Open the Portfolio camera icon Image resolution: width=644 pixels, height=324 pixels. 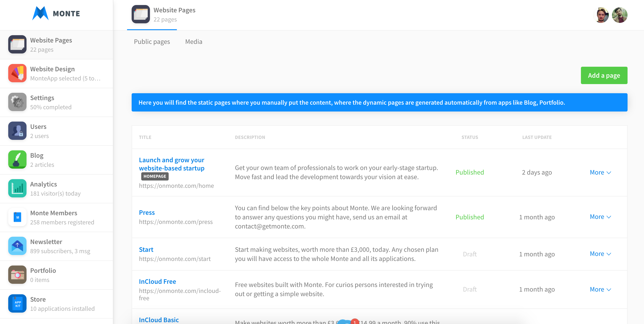pos(17,274)
